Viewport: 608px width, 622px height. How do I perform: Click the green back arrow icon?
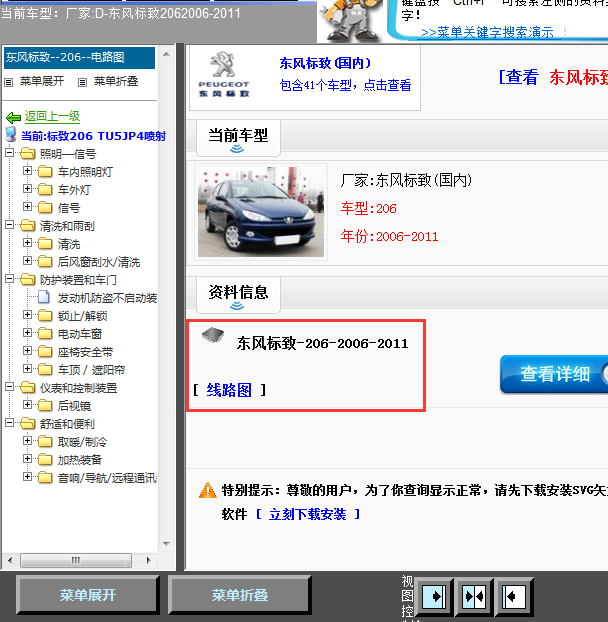tap(13, 117)
